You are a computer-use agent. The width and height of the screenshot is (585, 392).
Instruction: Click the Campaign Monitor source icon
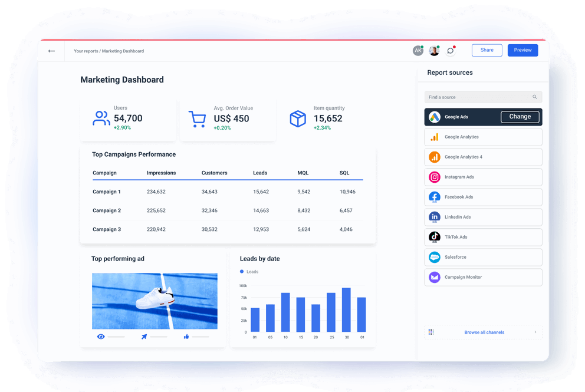[x=434, y=277]
